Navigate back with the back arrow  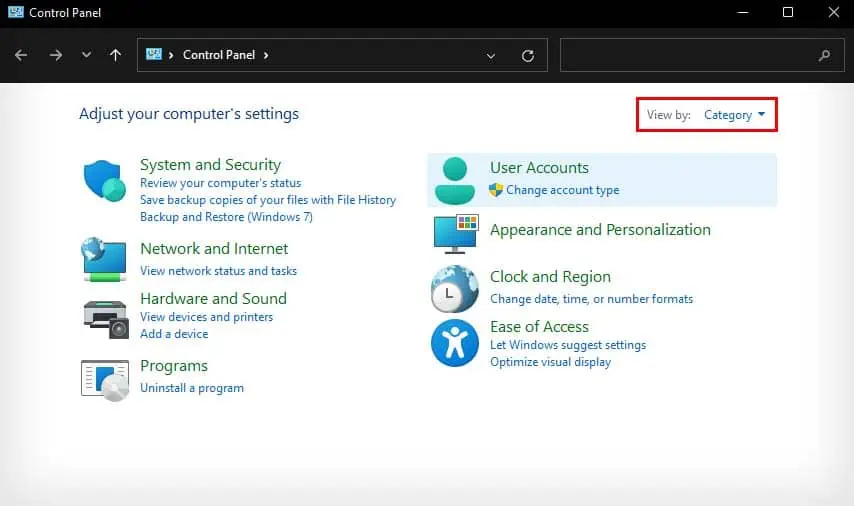21,55
